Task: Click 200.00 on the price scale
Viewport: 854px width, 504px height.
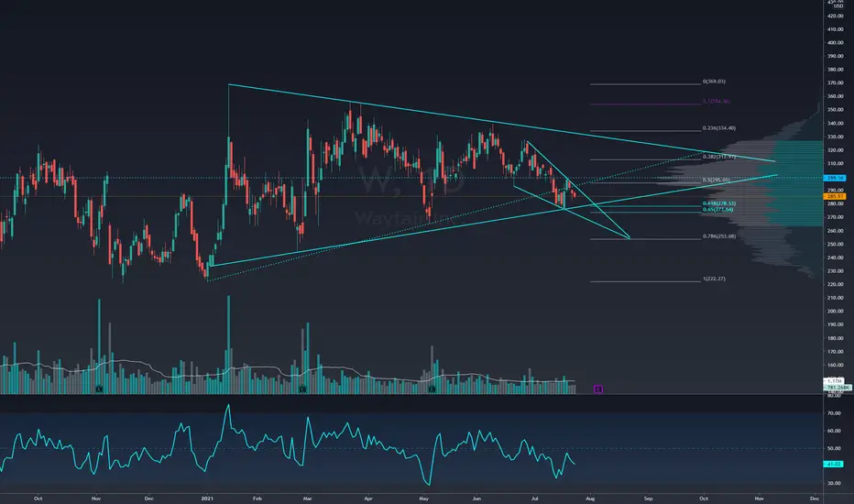Action: (x=835, y=312)
